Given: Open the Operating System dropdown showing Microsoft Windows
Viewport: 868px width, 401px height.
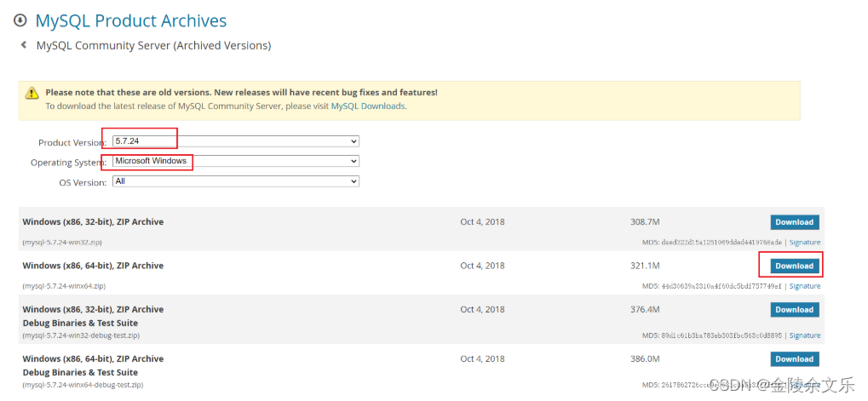Looking at the screenshot, I should point(236,161).
